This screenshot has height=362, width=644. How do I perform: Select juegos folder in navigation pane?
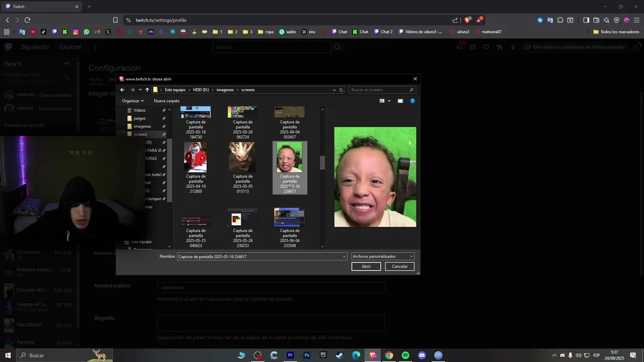(x=139, y=118)
